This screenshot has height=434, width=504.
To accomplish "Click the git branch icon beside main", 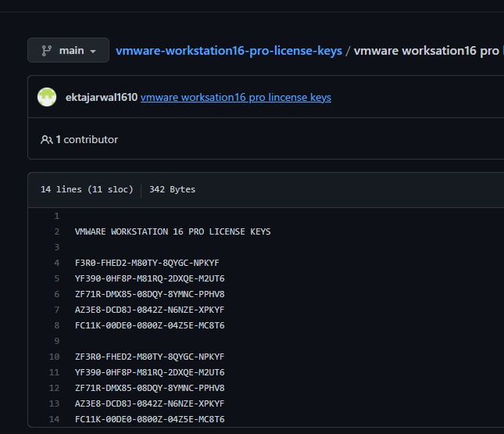I will tap(45, 50).
